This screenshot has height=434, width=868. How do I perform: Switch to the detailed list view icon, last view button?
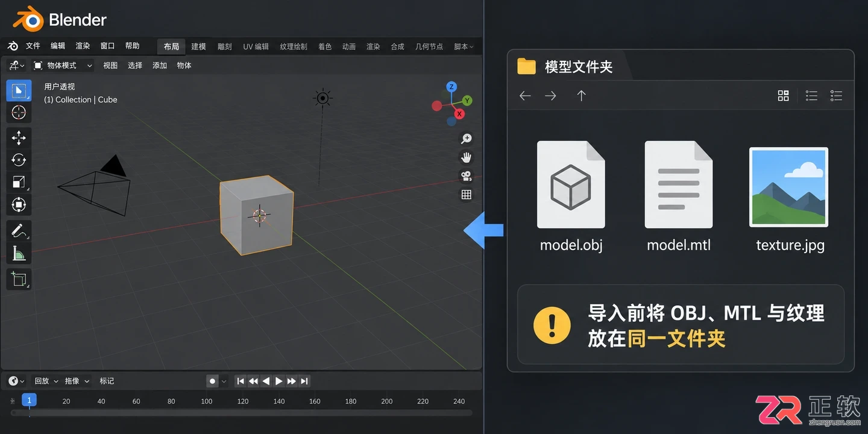836,96
